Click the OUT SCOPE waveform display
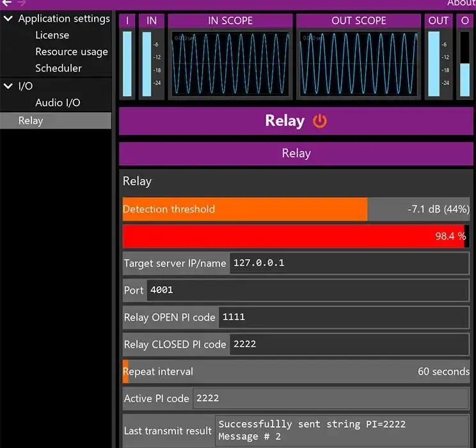 pyautogui.click(x=358, y=63)
